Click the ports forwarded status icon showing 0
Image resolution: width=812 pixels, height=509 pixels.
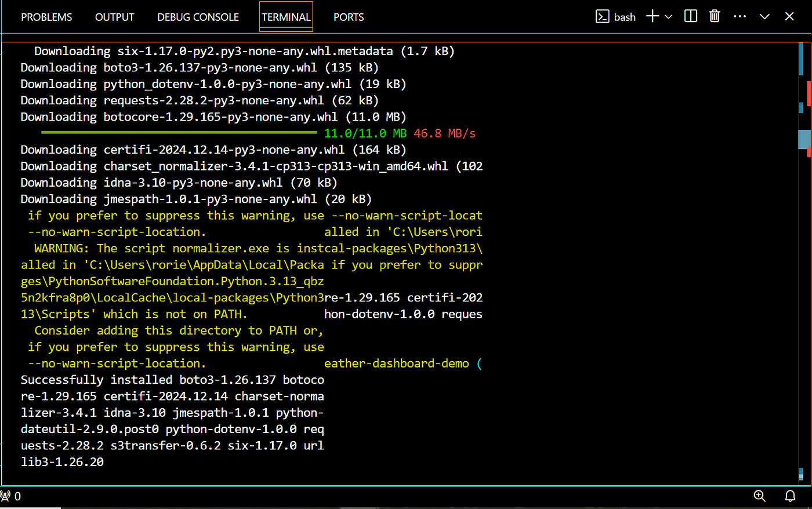point(10,496)
